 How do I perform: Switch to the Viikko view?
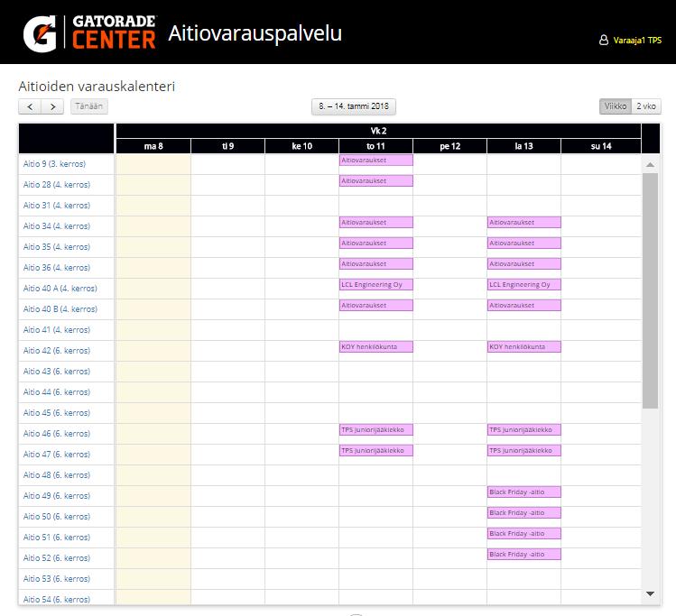[616, 106]
